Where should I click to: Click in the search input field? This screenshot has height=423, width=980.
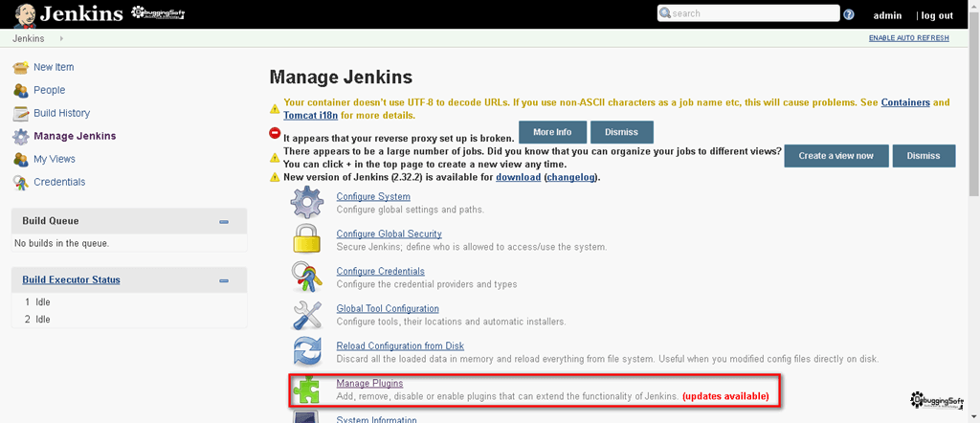(748, 13)
